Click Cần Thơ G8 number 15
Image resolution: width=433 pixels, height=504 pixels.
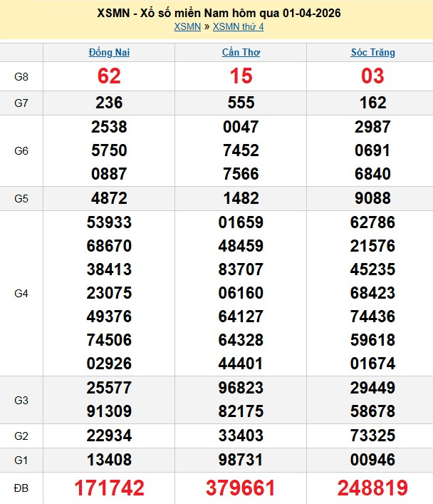pyautogui.click(x=241, y=76)
